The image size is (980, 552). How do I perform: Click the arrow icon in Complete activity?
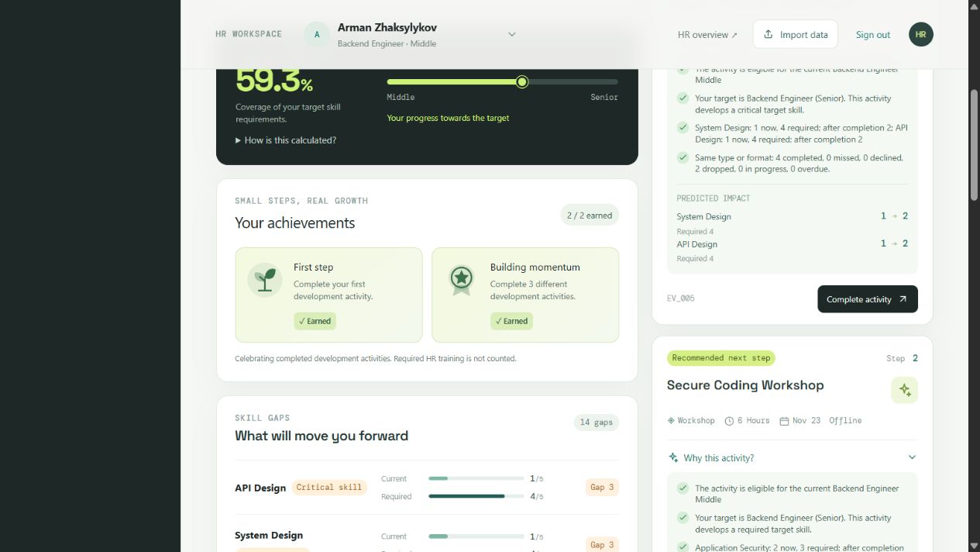coord(903,299)
